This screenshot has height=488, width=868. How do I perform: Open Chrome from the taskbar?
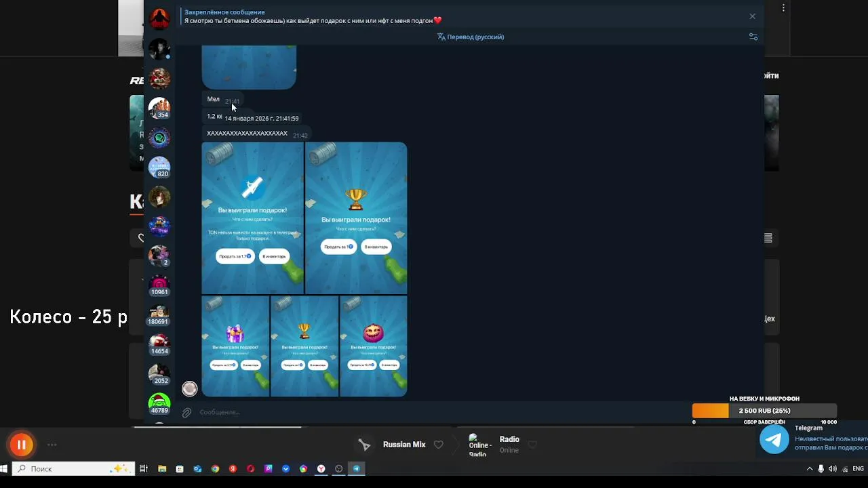tap(215, 468)
